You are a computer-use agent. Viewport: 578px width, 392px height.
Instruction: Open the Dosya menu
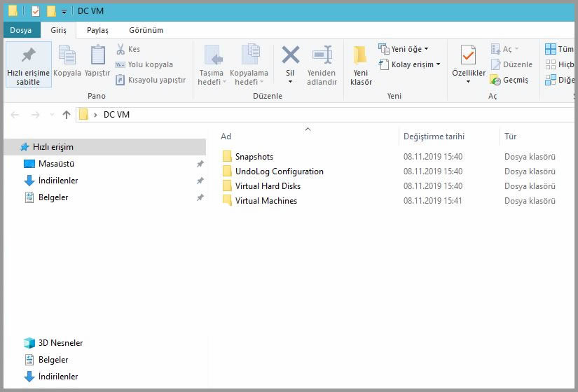(20, 30)
